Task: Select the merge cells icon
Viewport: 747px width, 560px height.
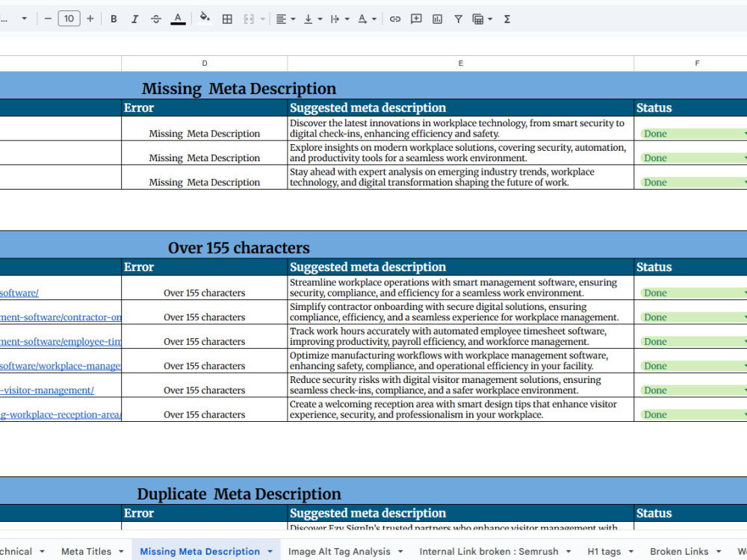Action: tap(249, 19)
